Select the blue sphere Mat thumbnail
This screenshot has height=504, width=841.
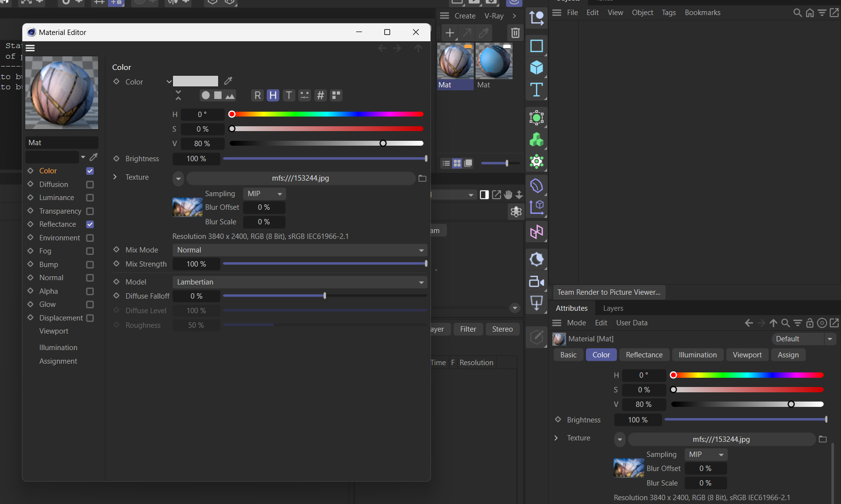pos(494,61)
